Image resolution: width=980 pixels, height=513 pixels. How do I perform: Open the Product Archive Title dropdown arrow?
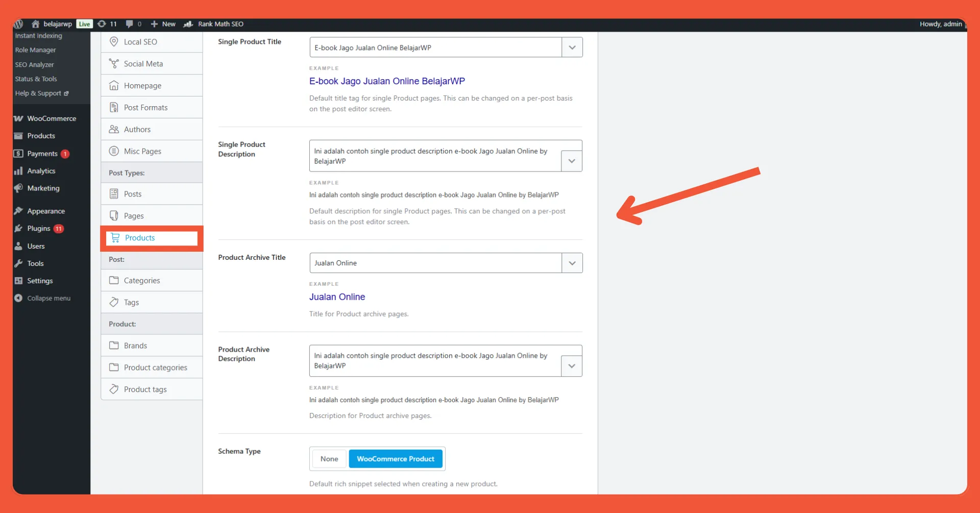pyautogui.click(x=572, y=262)
